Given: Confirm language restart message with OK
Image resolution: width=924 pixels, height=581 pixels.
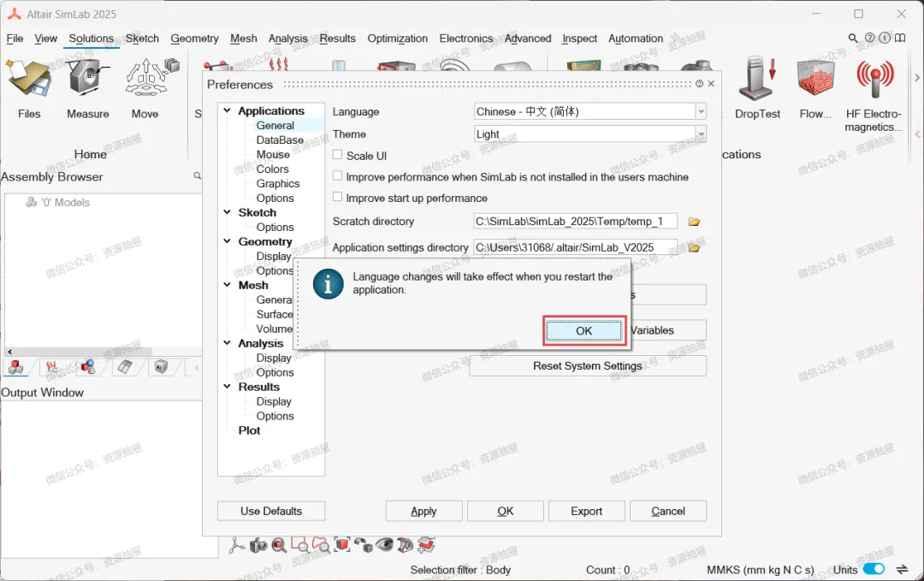Looking at the screenshot, I should click(583, 330).
